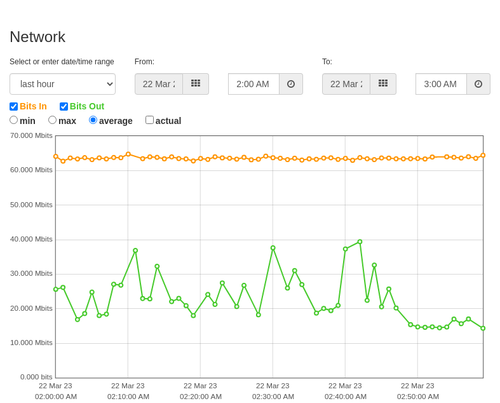Click the '02:20:00 AM' time axis label
The height and width of the screenshot is (403, 500).
pos(200,397)
